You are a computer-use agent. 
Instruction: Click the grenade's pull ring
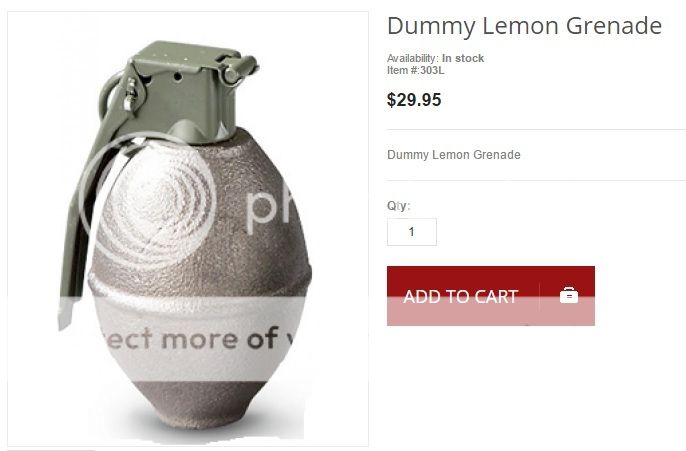tap(110, 94)
